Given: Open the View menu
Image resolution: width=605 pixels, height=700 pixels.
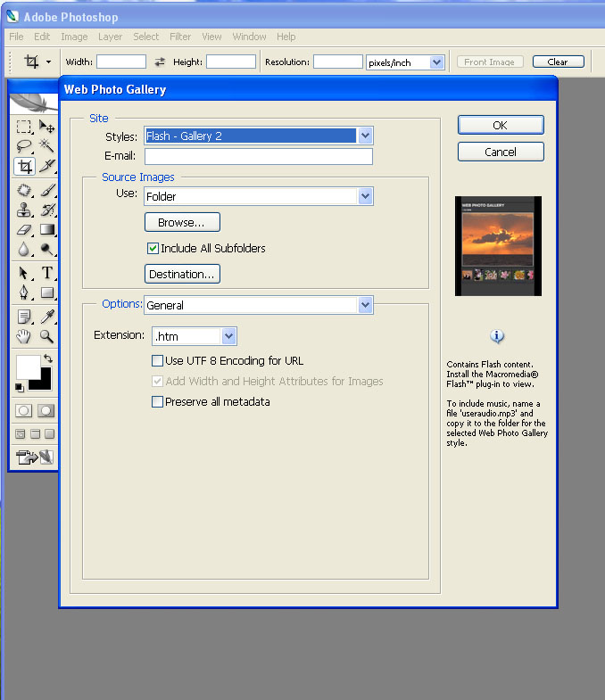Looking at the screenshot, I should pos(211,37).
